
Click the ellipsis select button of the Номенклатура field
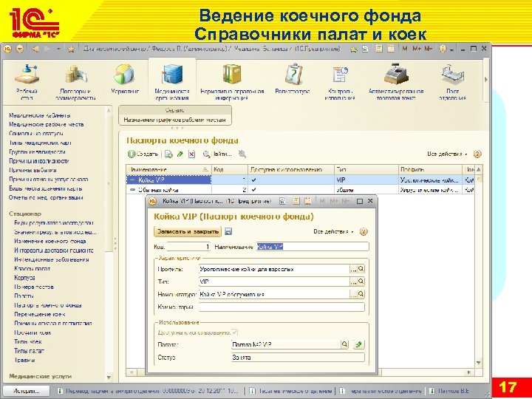click(x=353, y=294)
